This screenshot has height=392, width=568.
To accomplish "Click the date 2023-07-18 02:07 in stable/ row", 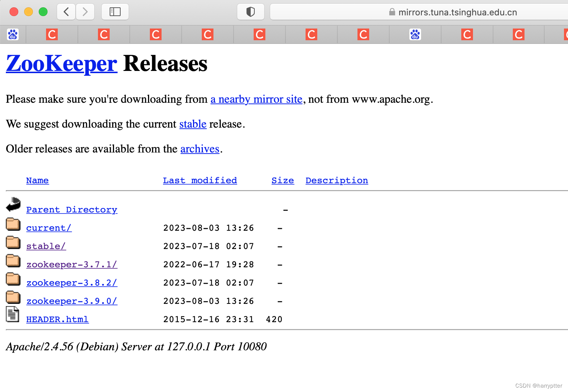I will click(209, 246).
